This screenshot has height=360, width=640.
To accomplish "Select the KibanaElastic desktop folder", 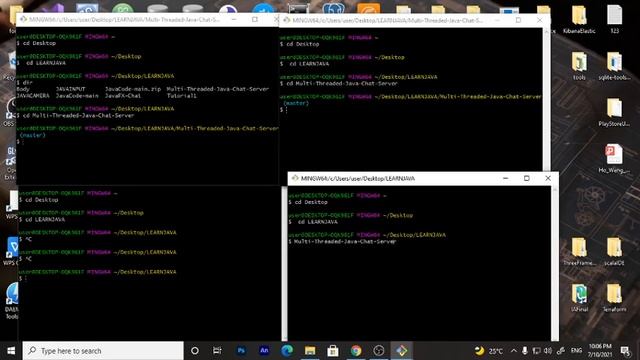I will pos(579,20).
